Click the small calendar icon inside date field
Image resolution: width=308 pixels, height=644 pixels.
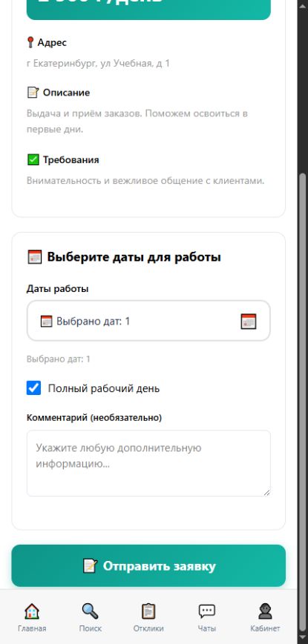[x=47, y=321]
